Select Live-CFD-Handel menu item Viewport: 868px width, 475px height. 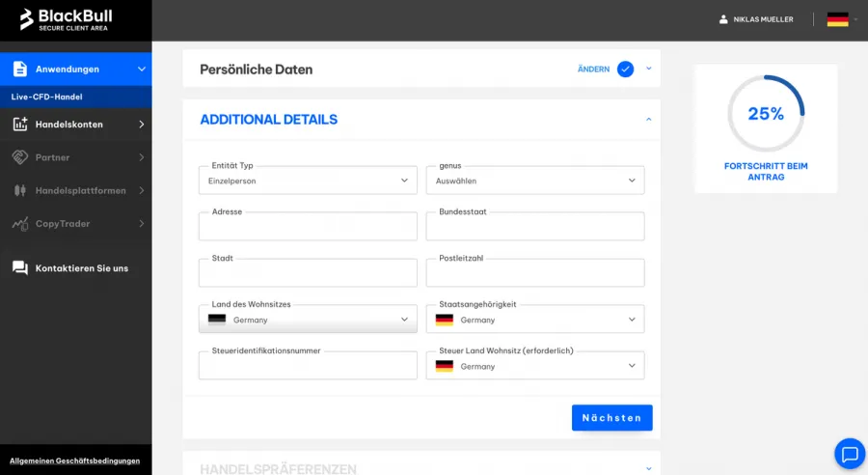click(47, 97)
